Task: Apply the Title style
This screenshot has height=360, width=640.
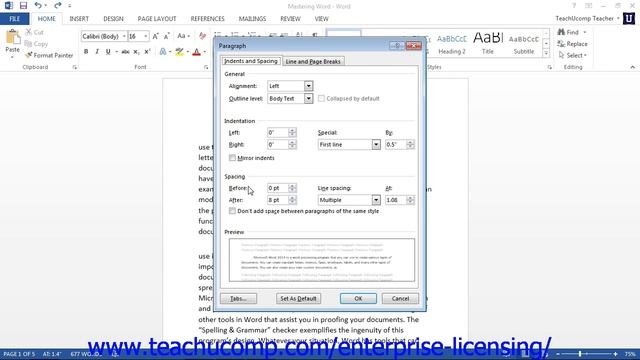Action: coord(488,44)
